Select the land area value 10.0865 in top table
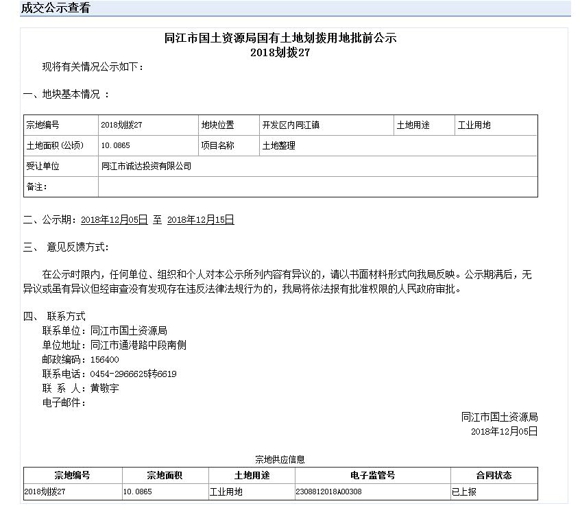 point(115,145)
